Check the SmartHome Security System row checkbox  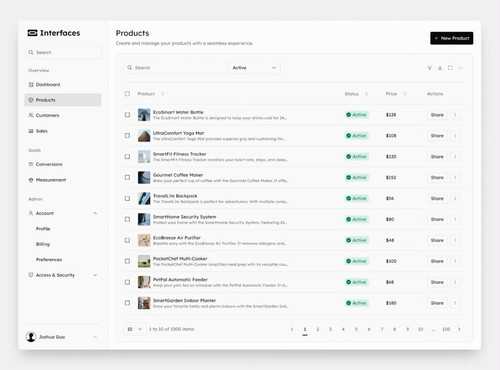pos(127,219)
